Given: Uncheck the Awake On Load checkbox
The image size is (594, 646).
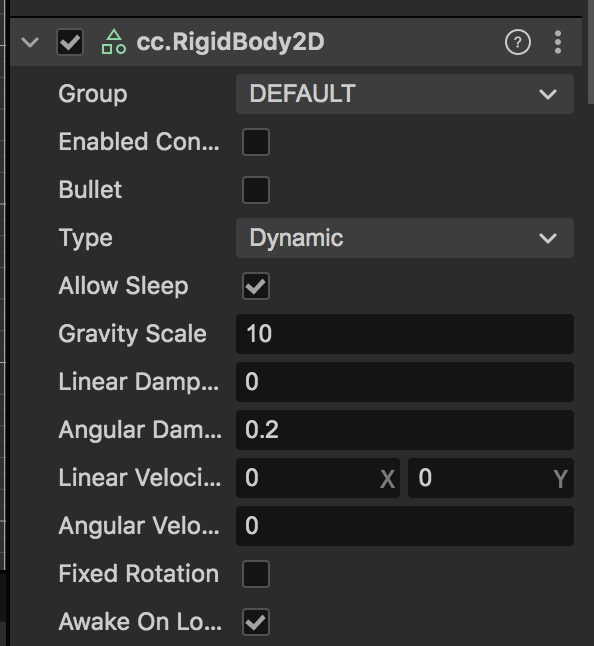Looking at the screenshot, I should 256,622.
